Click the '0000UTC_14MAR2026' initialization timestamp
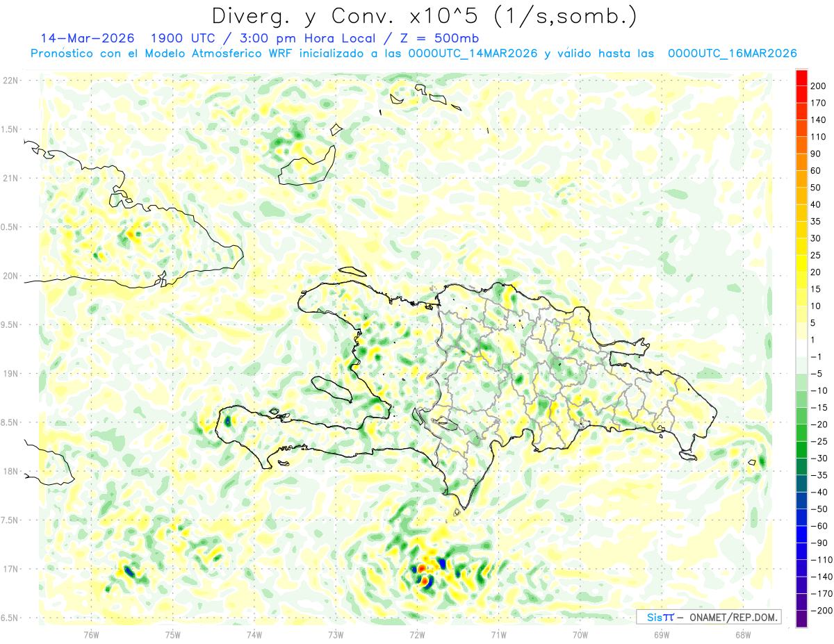This screenshot has width=834, height=644. click(x=473, y=53)
